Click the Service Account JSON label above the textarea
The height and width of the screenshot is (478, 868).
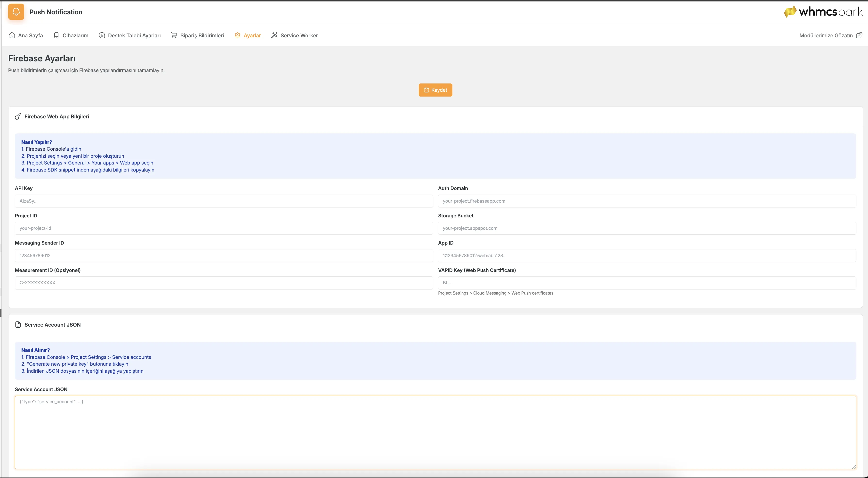[41, 389]
